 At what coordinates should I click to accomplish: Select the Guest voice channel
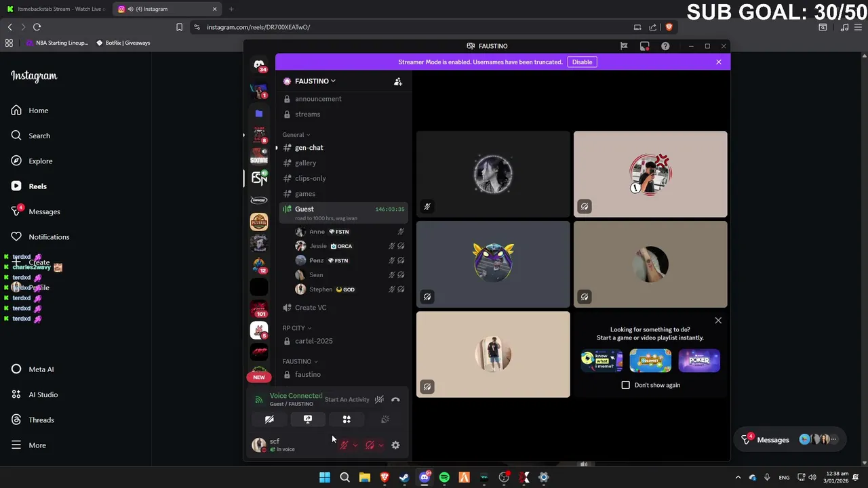coord(344,213)
